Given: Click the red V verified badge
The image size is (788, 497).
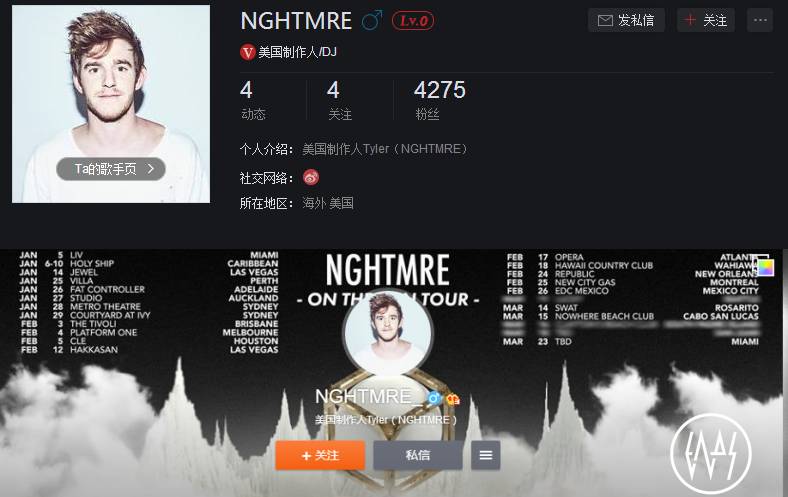Looking at the screenshot, I should (x=247, y=52).
